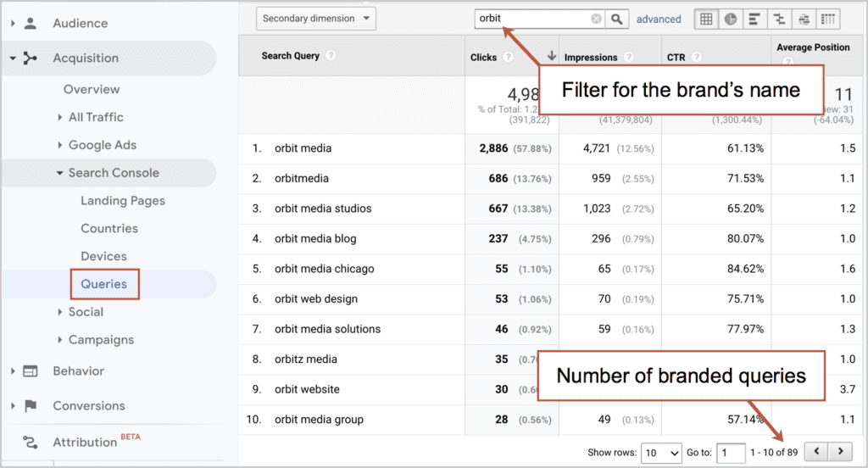Toggle Clicks descending sort arrow
Image resolution: width=868 pixels, height=468 pixels.
(551, 55)
